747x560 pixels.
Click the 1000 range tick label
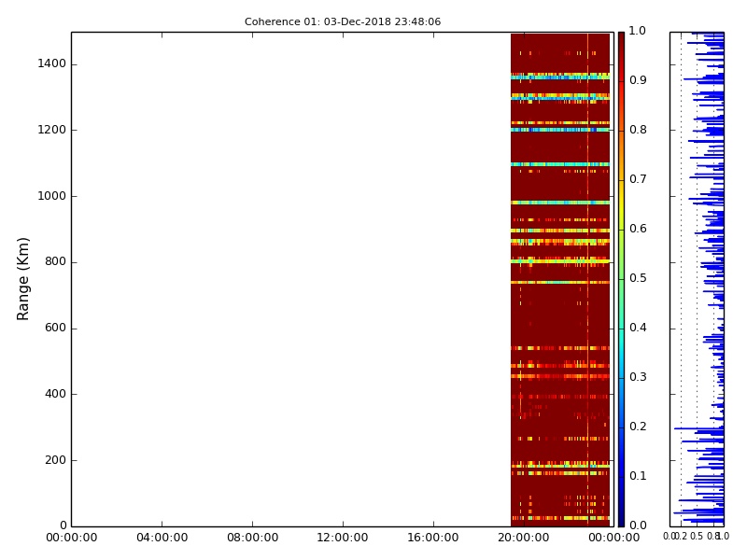52,196
